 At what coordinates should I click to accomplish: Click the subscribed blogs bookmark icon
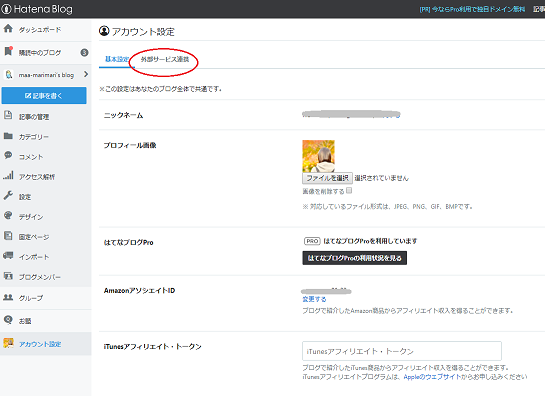(8, 51)
